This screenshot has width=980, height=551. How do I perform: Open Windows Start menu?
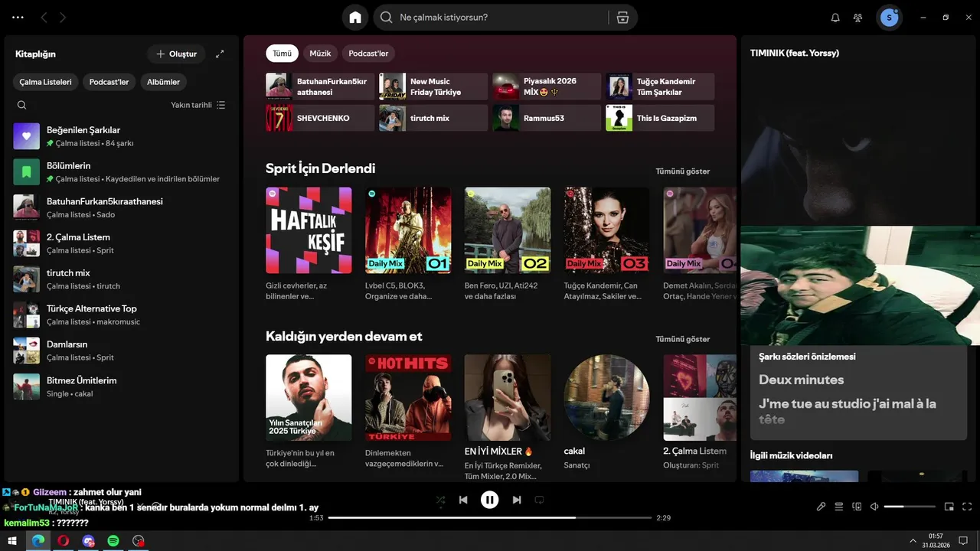point(12,540)
